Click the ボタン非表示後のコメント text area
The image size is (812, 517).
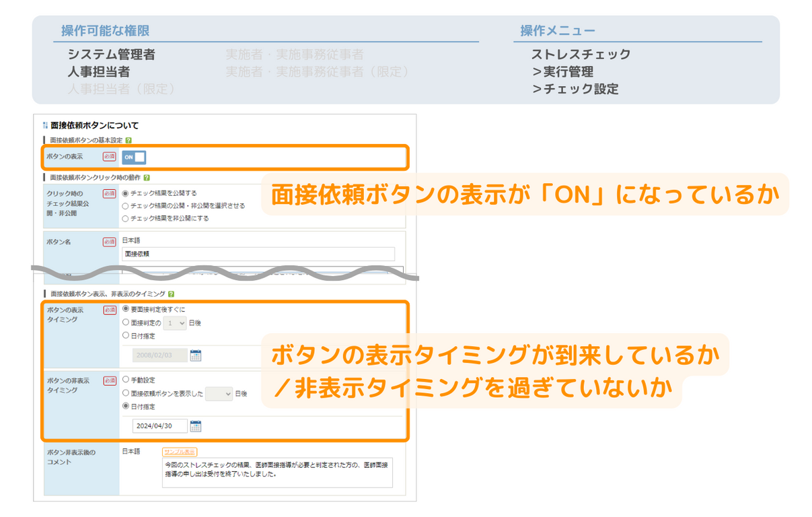click(x=276, y=473)
